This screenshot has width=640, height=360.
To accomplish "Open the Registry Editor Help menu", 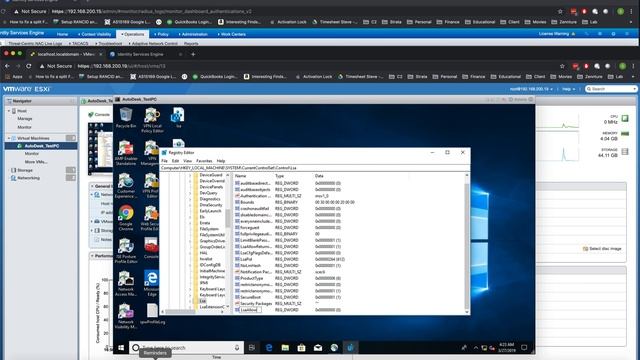I will (x=221, y=161).
